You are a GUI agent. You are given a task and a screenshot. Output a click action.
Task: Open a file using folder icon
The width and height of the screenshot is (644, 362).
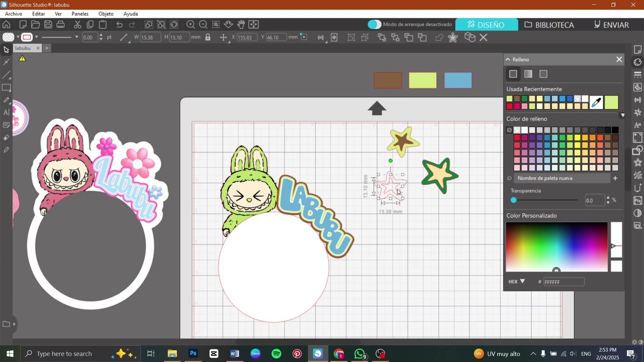(35, 25)
